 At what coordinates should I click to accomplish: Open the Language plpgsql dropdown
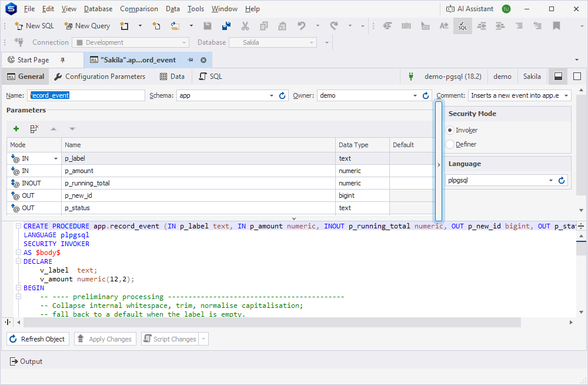click(551, 180)
